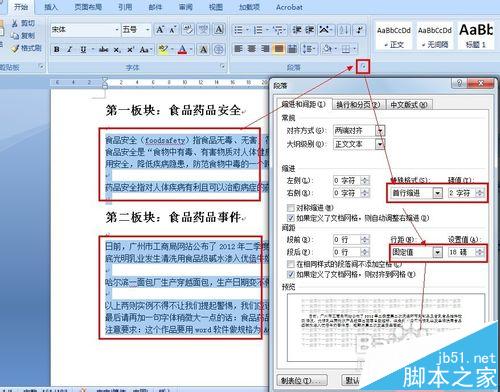Viewport: 500px width, 392px height.
Task: Adjust the 段前 spacing stepper
Action: point(365,239)
